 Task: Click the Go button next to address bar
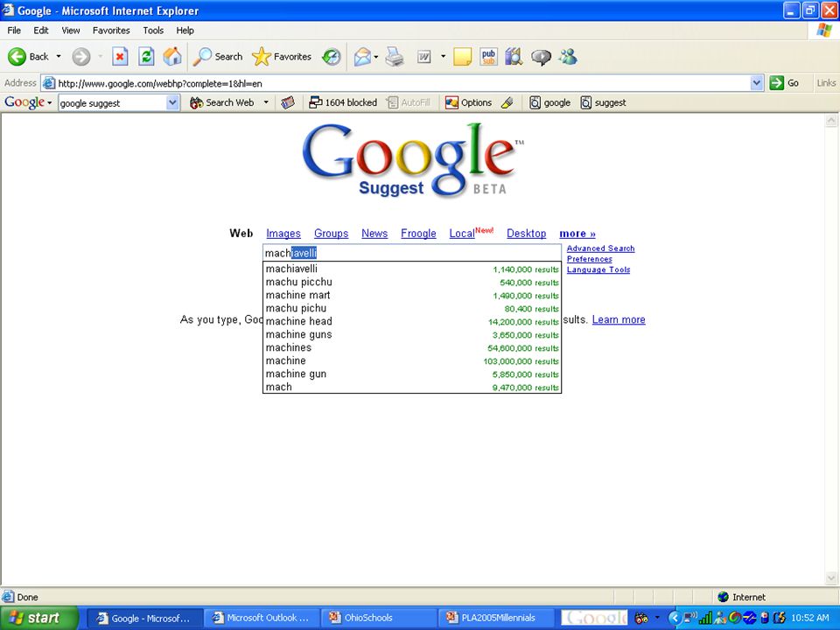point(784,83)
